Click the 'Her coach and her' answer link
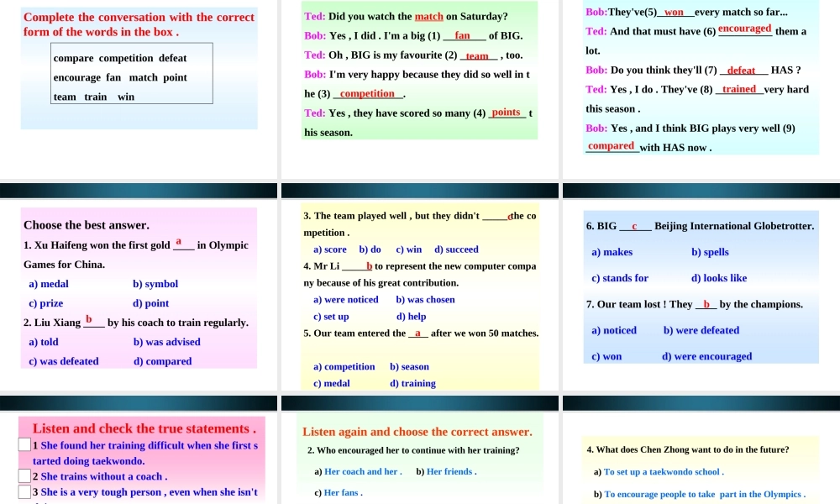 pyautogui.click(x=362, y=471)
